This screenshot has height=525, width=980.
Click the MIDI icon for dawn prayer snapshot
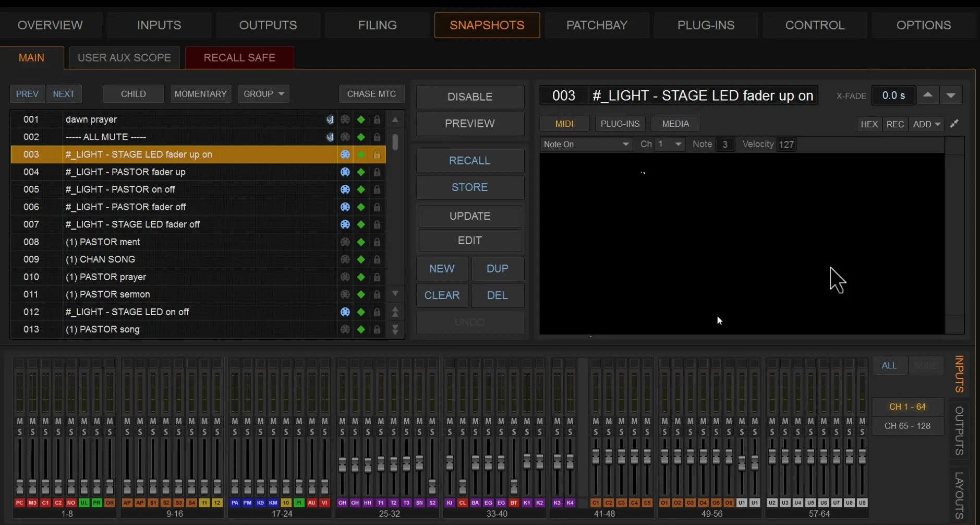pyautogui.click(x=345, y=120)
